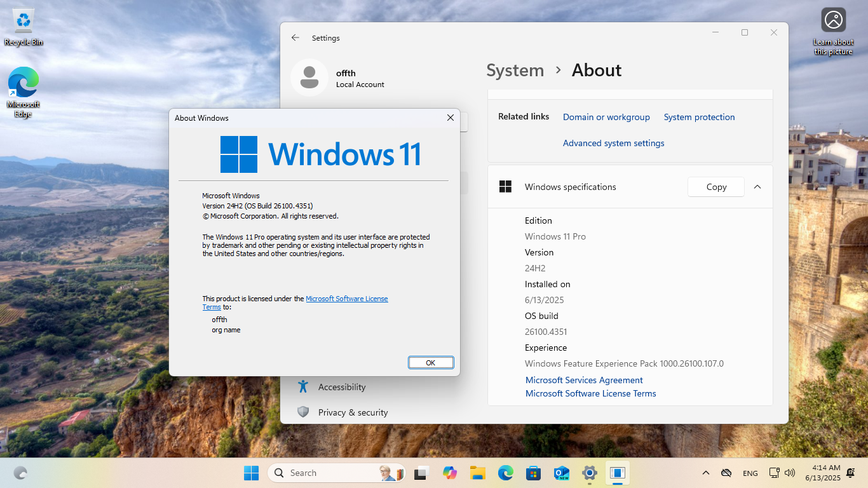Click the Windows logo beside Windows specifications
Image resolution: width=868 pixels, height=488 pixels.
[x=506, y=187]
